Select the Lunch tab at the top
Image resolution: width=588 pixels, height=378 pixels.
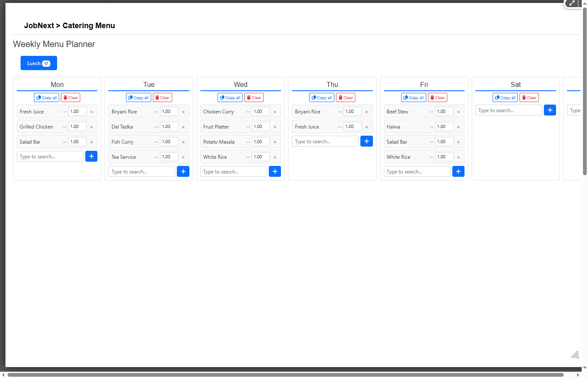(39, 63)
